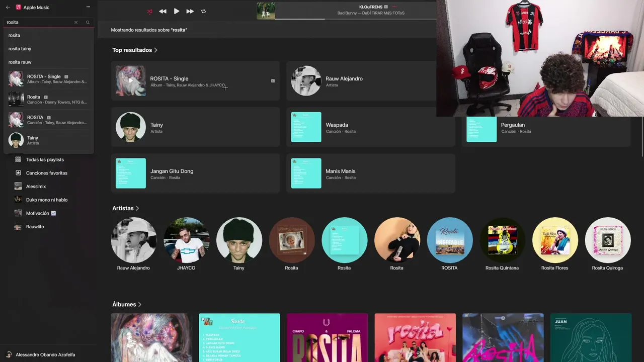Image resolution: width=644 pixels, height=362 pixels.
Task: Open Rosita song by Danny Towers suggestion
Action: (48, 99)
